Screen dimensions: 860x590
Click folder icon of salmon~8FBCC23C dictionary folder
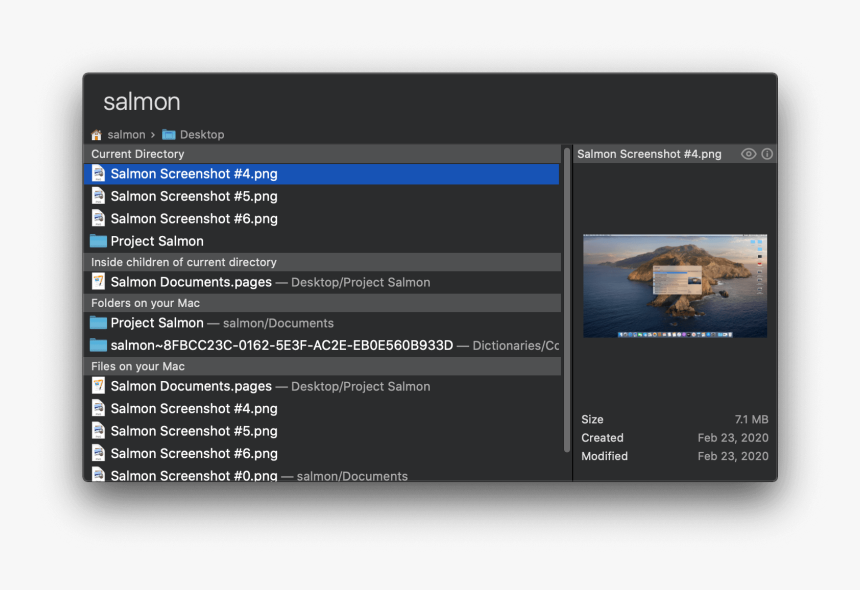[98, 345]
